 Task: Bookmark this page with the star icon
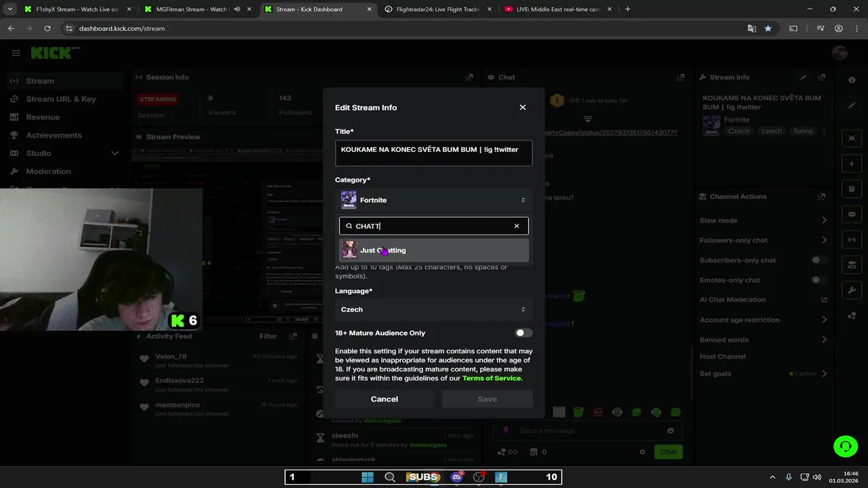click(768, 28)
